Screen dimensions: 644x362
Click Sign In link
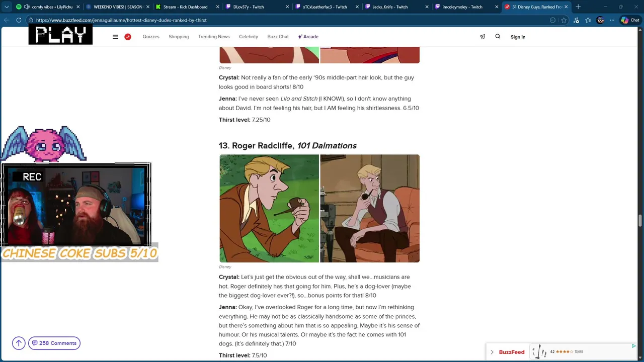(x=518, y=37)
